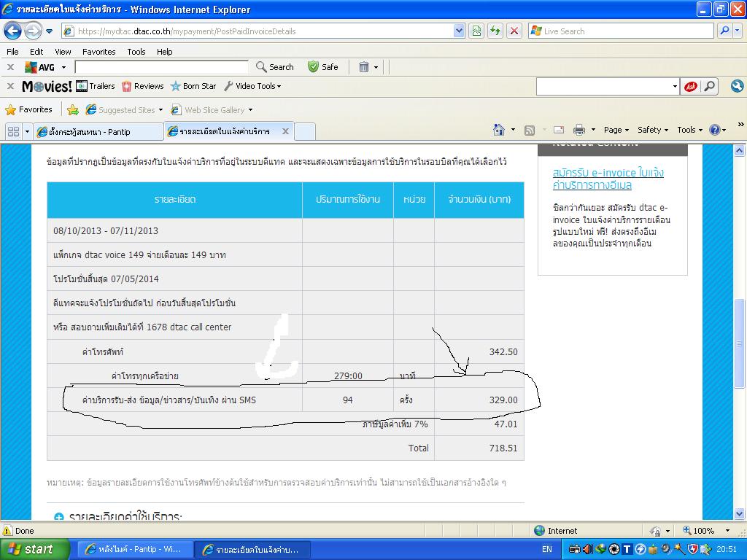Open the File menu
The width and height of the screenshot is (747, 560).
click(13, 52)
